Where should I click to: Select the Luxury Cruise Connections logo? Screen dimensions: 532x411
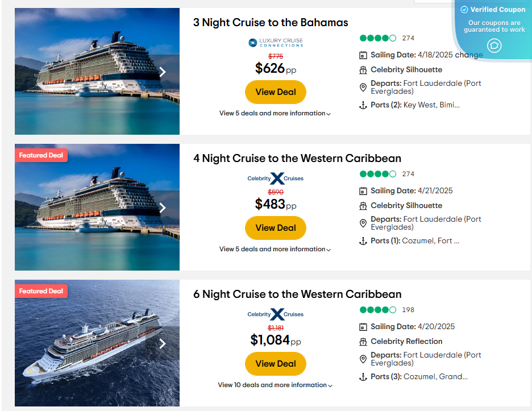click(x=275, y=41)
